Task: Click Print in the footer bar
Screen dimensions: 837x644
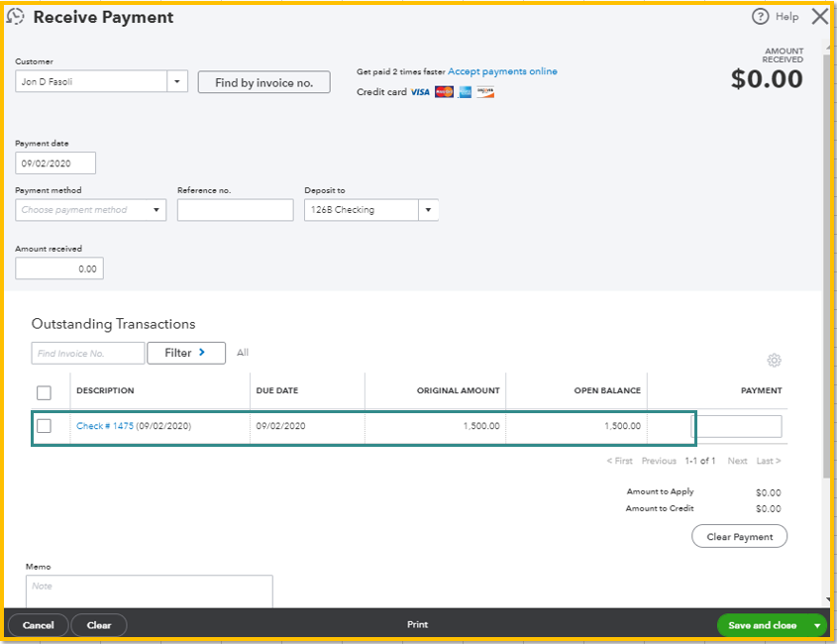Action: pos(417,624)
